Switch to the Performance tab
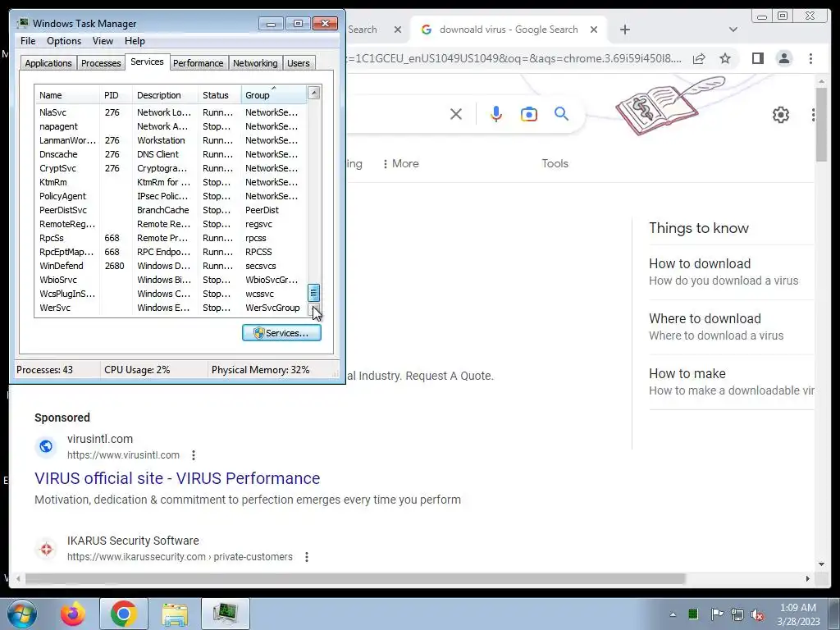The height and width of the screenshot is (630, 840). pos(198,62)
